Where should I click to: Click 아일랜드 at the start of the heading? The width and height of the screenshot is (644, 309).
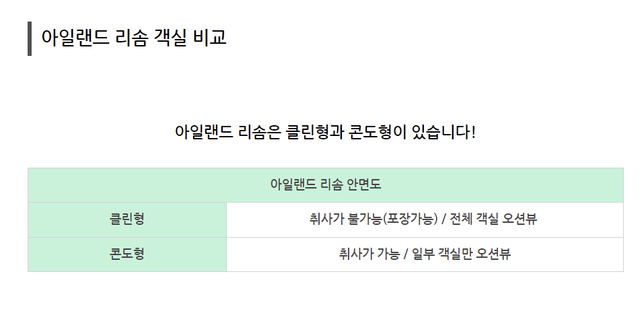pos(75,38)
